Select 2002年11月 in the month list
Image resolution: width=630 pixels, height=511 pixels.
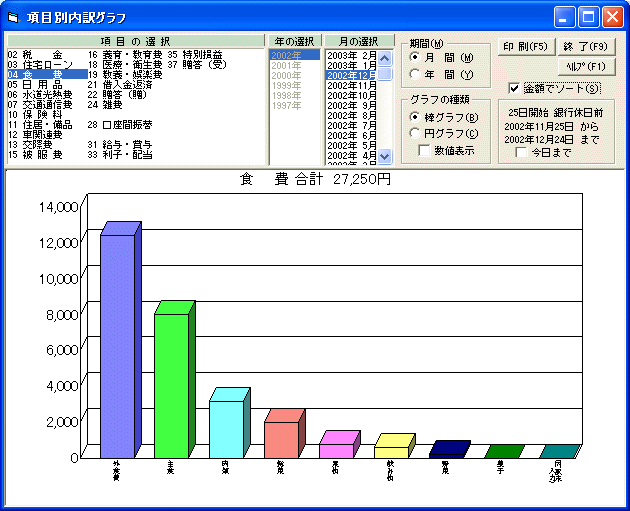(x=352, y=86)
